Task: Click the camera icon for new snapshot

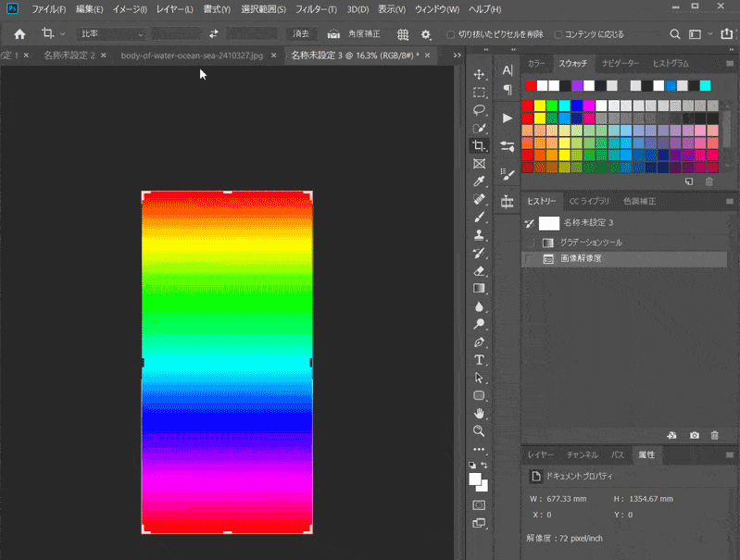Action: tap(695, 435)
